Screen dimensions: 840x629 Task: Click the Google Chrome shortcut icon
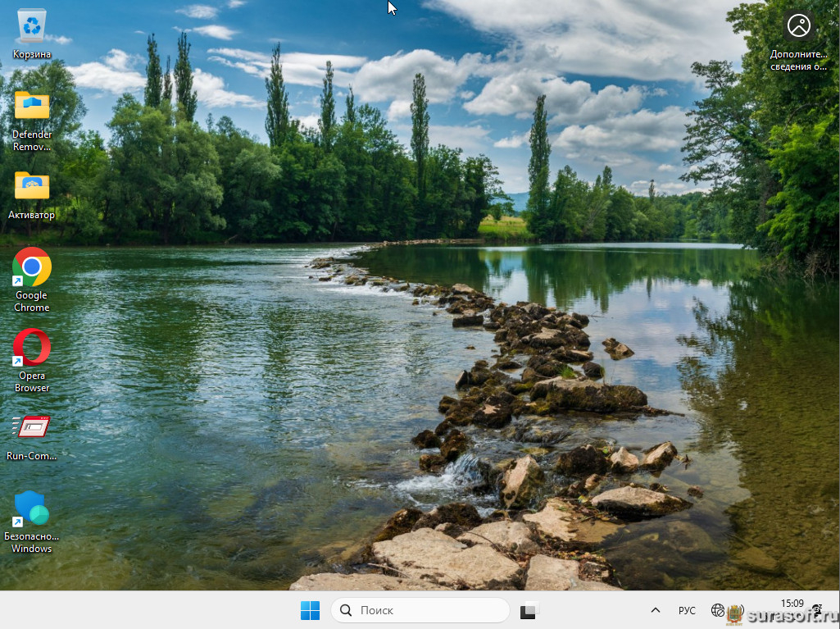tap(32, 267)
